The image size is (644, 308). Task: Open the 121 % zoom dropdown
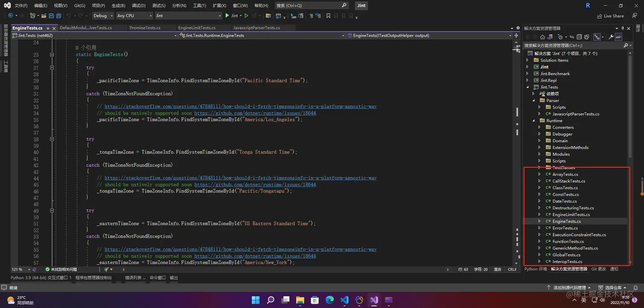[21, 269]
